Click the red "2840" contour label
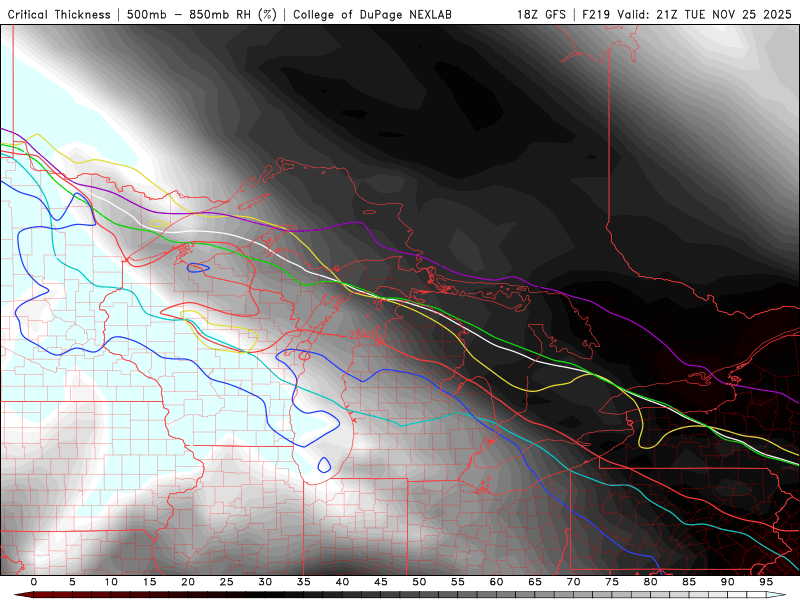Screen dimensions: 800x600 363,335
